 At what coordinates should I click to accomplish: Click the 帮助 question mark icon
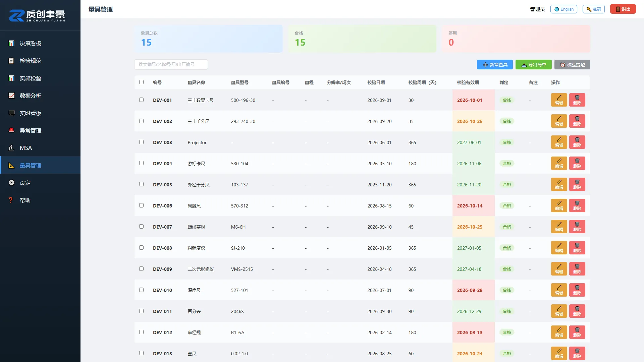(11, 200)
